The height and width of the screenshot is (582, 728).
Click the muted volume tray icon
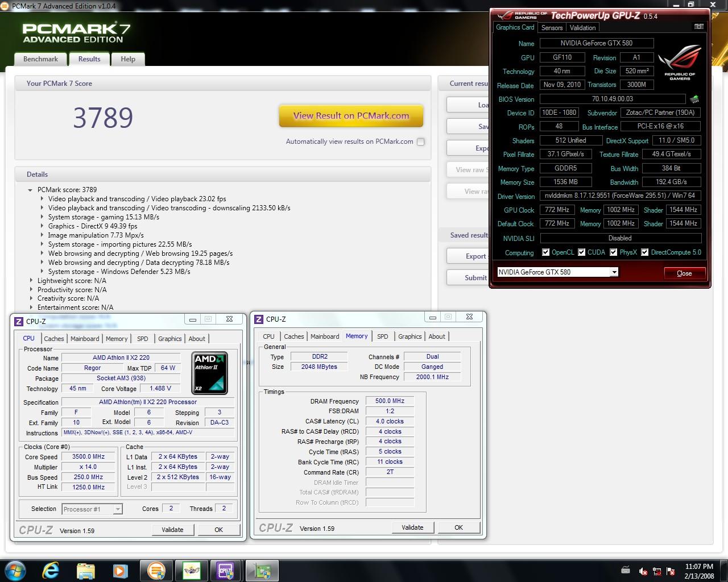(x=643, y=571)
